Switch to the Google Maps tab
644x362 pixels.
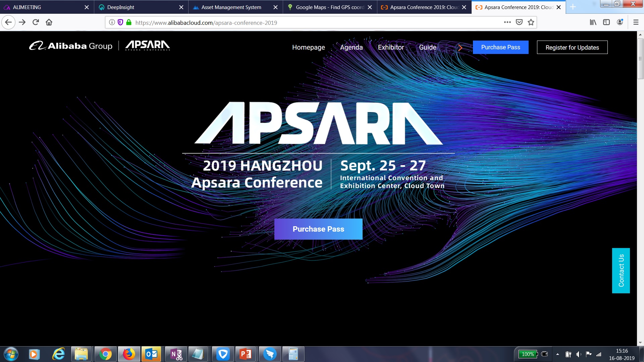point(330,7)
